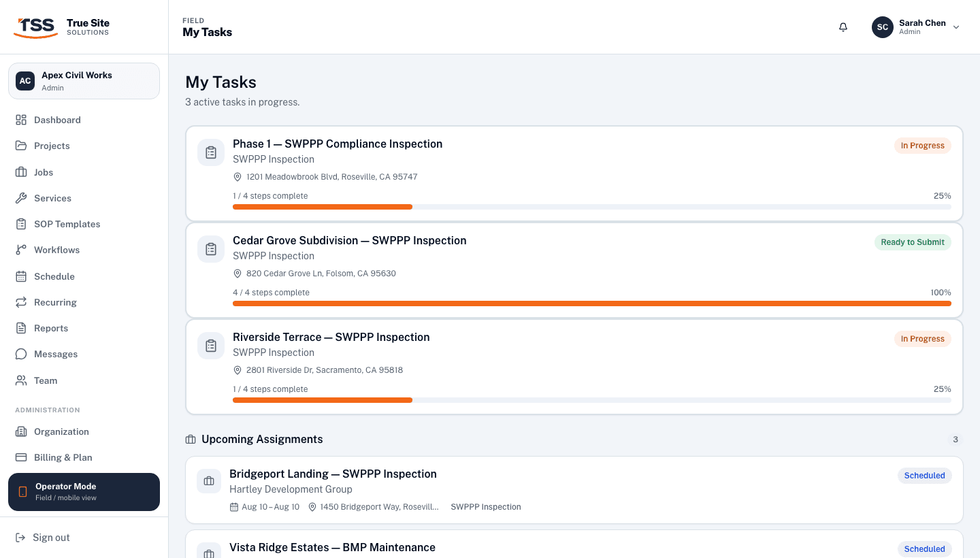Click the Workflows branch icon
This screenshot has width=980, height=558.
point(21,250)
